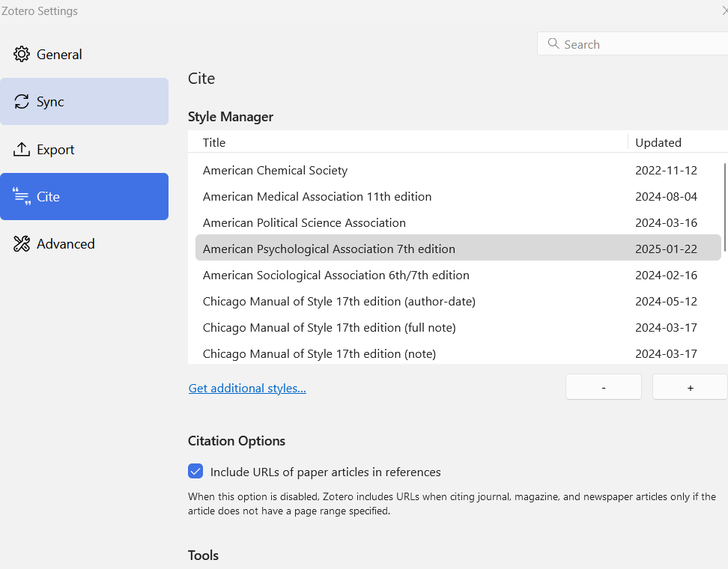Click the Export upload icon
Viewport: 728px width, 569px height.
22,150
